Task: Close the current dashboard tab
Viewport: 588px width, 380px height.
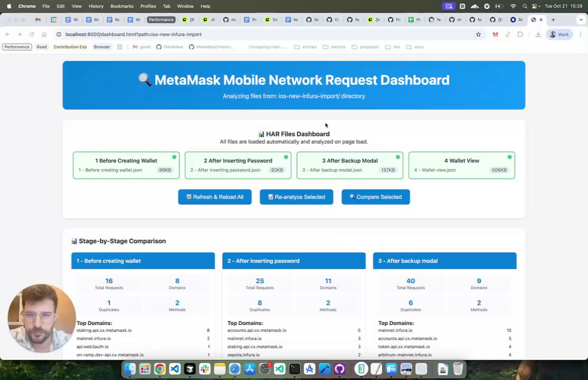Action: tap(540, 20)
